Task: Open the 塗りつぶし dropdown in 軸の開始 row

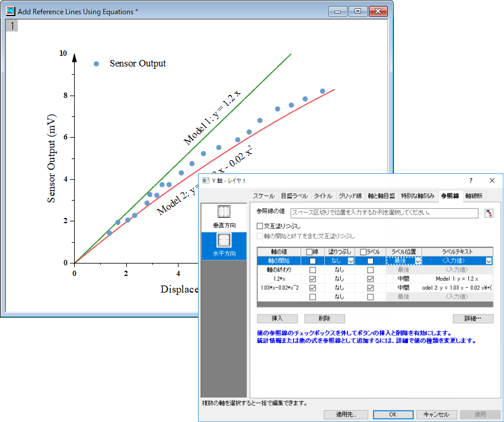Action: click(x=350, y=261)
